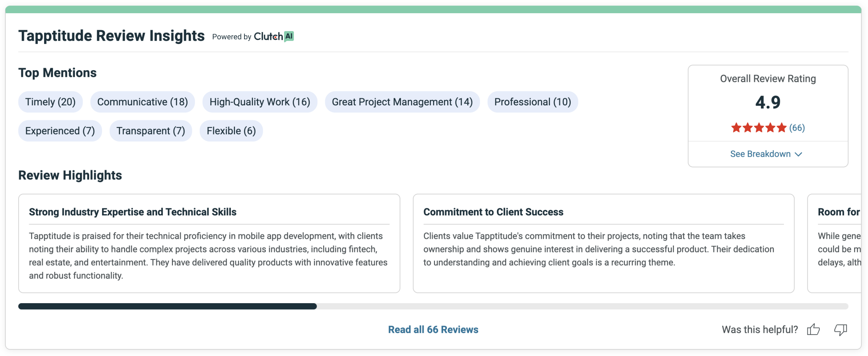Viewport: 868px width, 356px height.
Task: Click the 4.9 overall rating value
Action: (x=768, y=102)
